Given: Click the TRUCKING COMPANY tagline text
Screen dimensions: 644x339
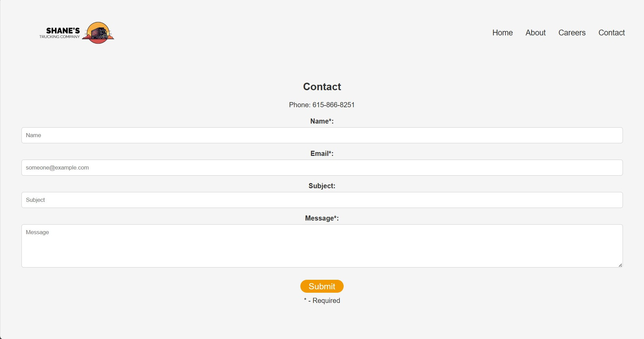Looking at the screenshot, I should click(60, 37).
